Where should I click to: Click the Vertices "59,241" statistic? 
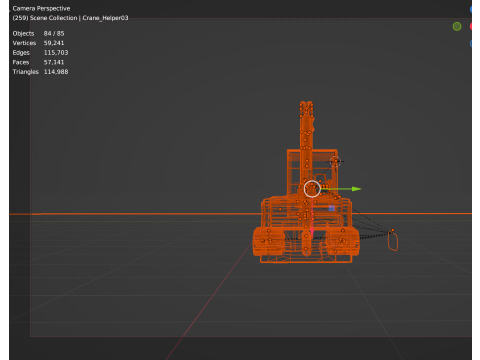pos(54,43)
